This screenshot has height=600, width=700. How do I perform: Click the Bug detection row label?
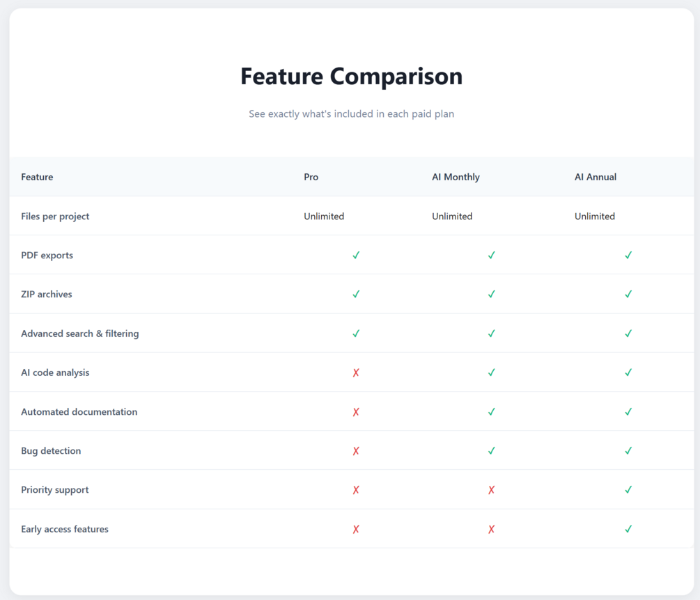pyautogui.click(x=51, y=451)
